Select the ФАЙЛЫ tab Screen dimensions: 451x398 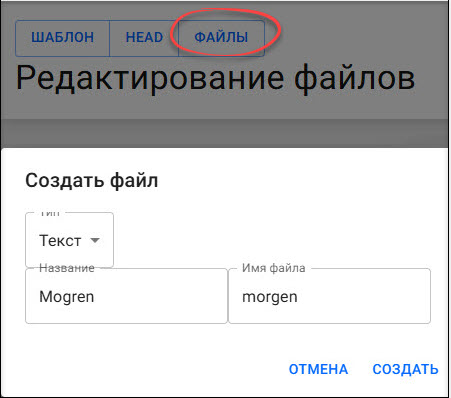[221, 38]
